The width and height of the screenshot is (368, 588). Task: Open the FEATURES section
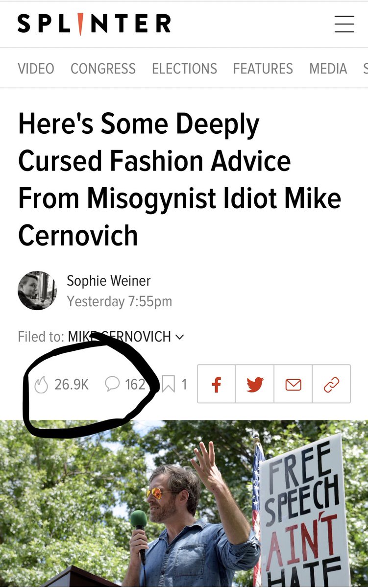click(x=263, y=69)
